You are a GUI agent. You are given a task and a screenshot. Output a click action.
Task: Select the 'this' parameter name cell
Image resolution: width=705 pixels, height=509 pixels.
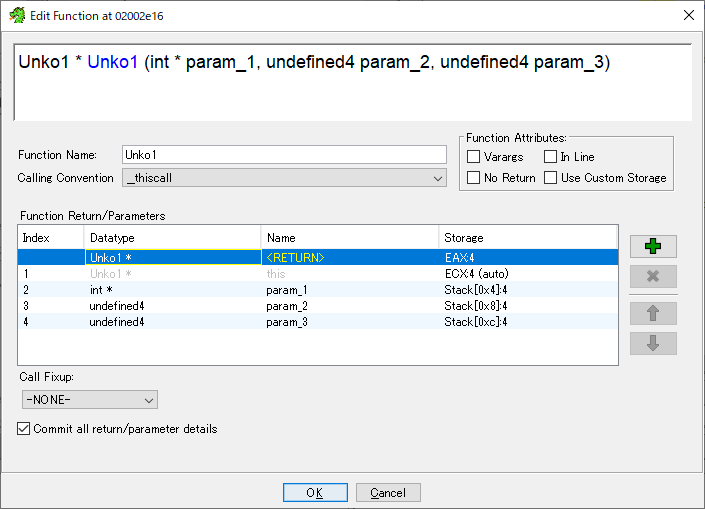click(350, 274)
